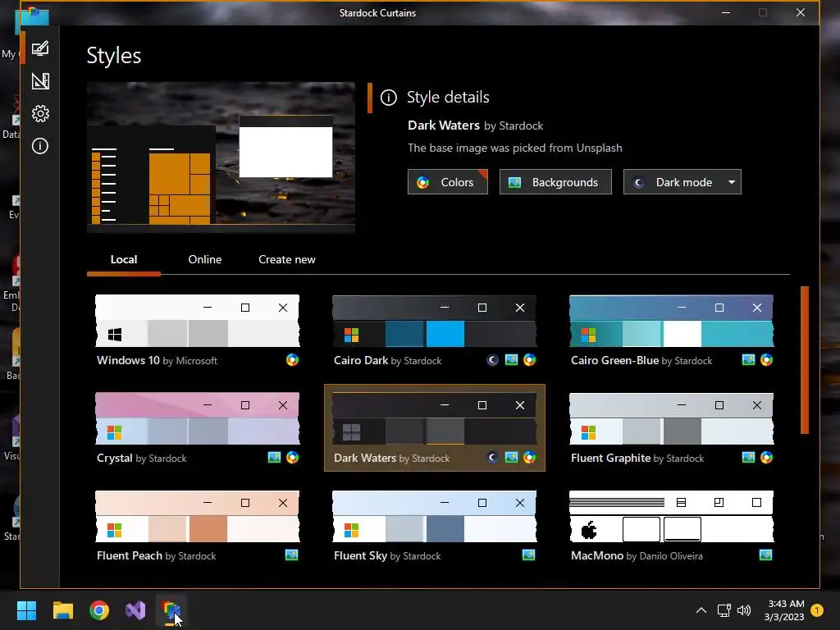Click the background image icon on Cairo Dark
The width and height of the screenshot is (840, 630).
point(511,360)
